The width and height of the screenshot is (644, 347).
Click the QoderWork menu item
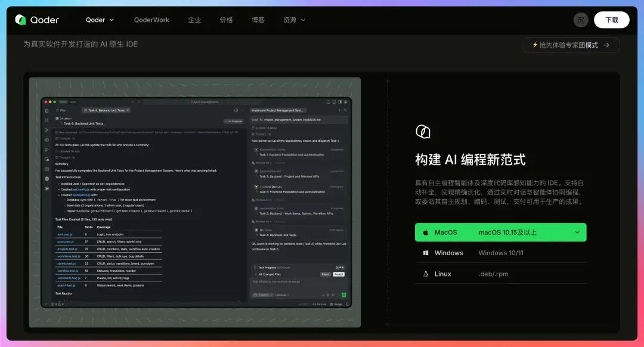(x=151, y=20)
